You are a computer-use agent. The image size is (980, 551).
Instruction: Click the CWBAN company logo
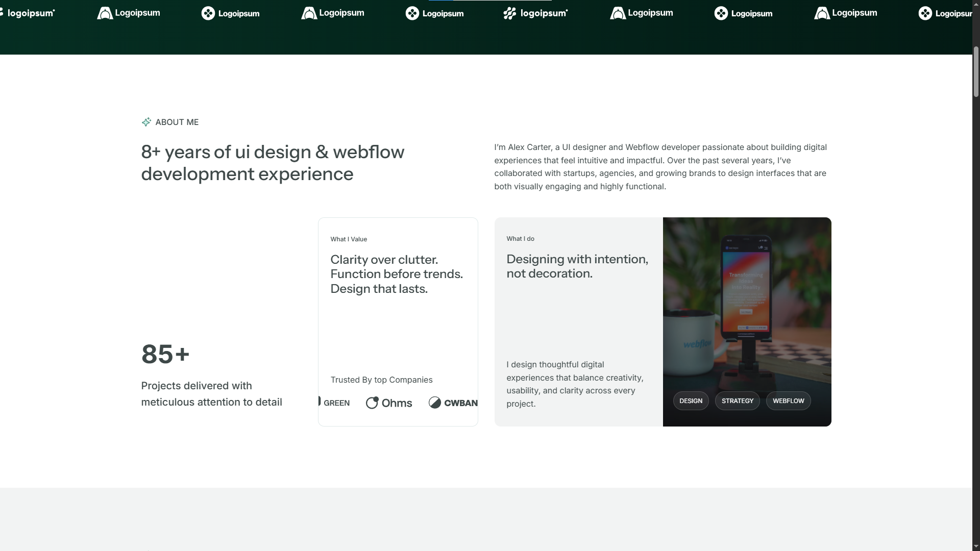(x=453, y=403)
